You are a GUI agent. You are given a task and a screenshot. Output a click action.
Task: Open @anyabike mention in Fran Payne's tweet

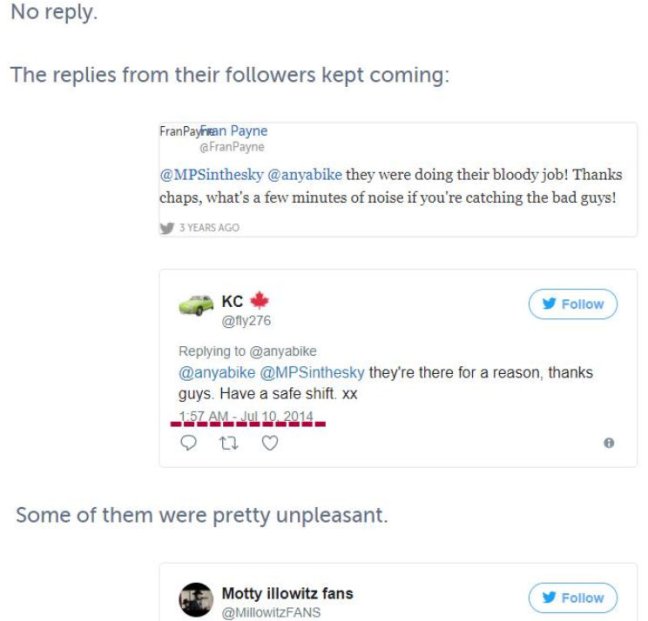304,173
